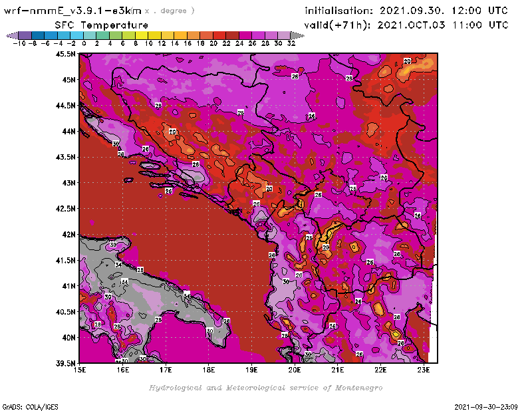Click the '43N' latitude axis label
Viewport: 532px width, 411px height.
point(68,183)
